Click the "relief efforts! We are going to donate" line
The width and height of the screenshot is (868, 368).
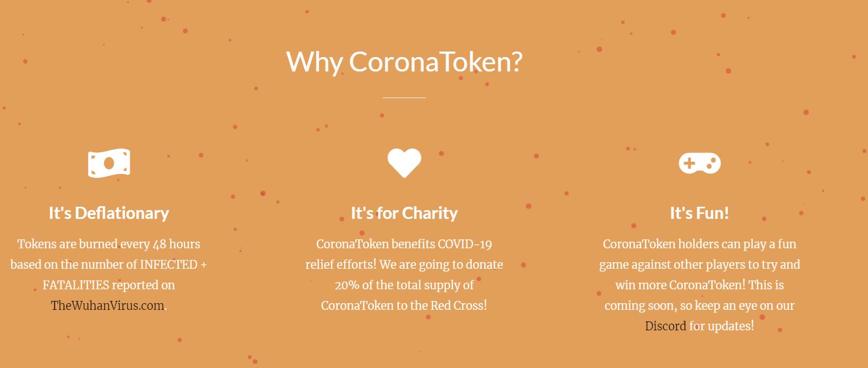coord(404,264)
